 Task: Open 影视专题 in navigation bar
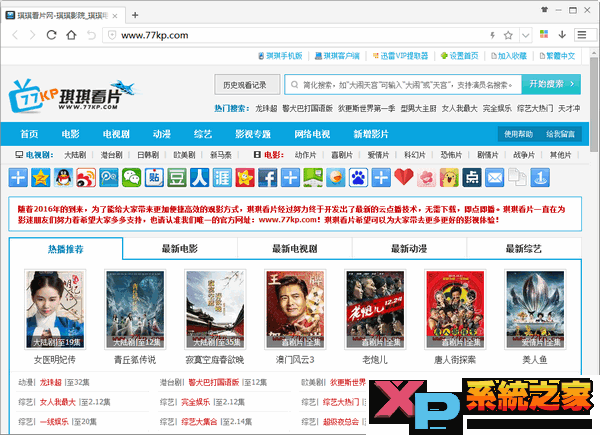253,134
